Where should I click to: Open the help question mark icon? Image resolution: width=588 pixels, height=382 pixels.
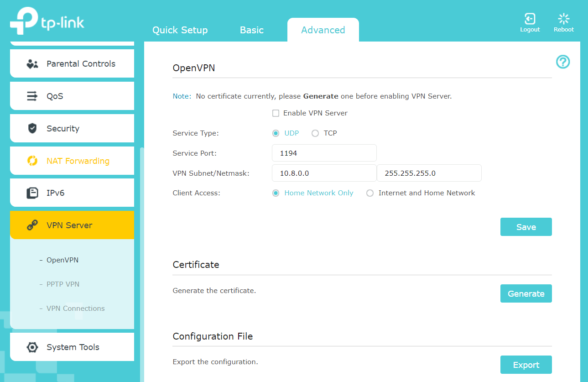tap(563, 62)
